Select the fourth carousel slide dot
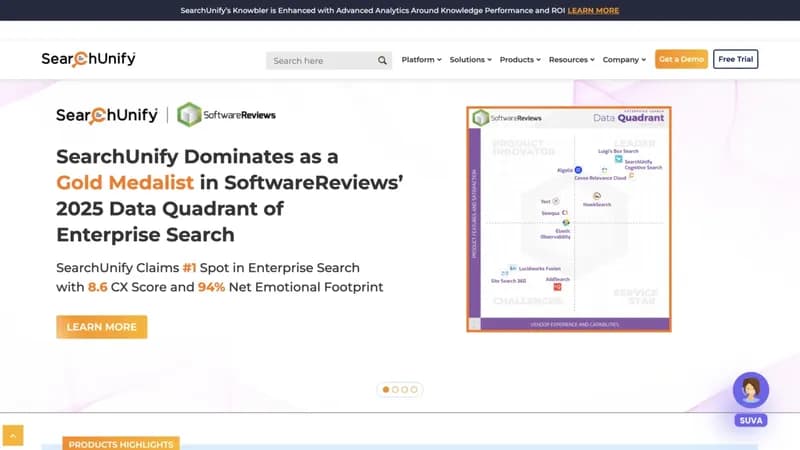The height and width of the screenshot is (450, 800). point(414,390)
